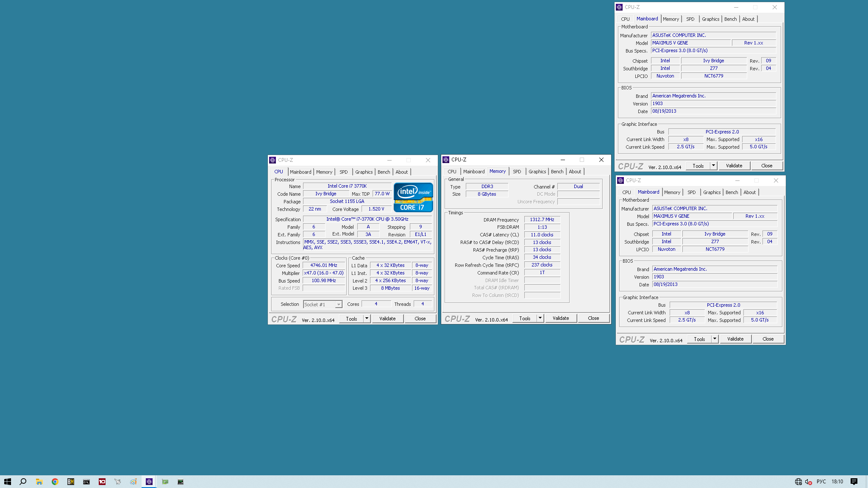Click Close button in upper Mainboard window

[x=767, y=166]
